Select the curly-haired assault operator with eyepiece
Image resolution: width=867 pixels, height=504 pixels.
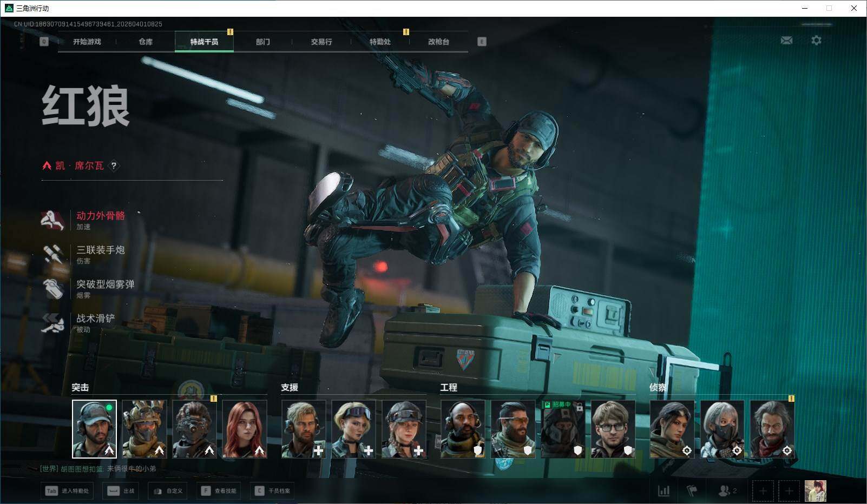[x=194, y=429]
